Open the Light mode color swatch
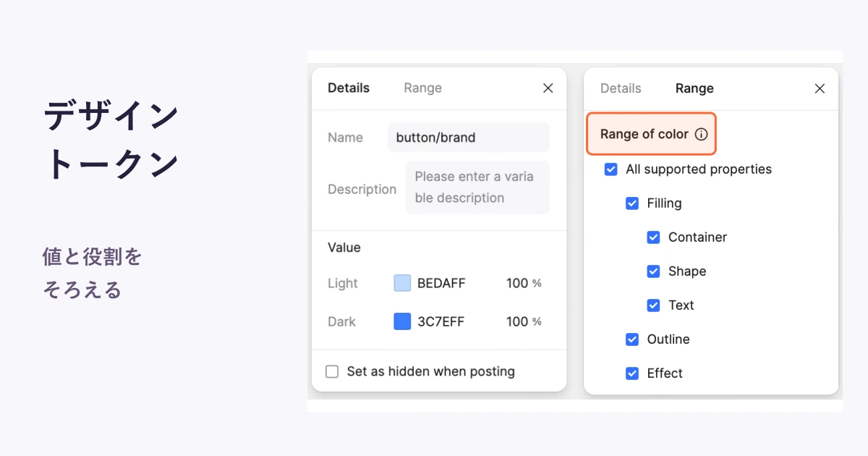Screen dimensions: 868x456 (402, 283)
